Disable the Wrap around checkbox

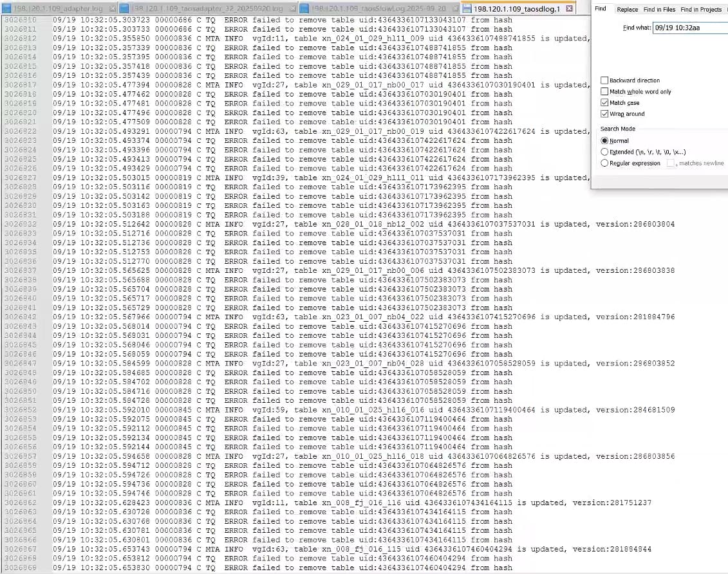pyautogui.click(x=604, y=114)
